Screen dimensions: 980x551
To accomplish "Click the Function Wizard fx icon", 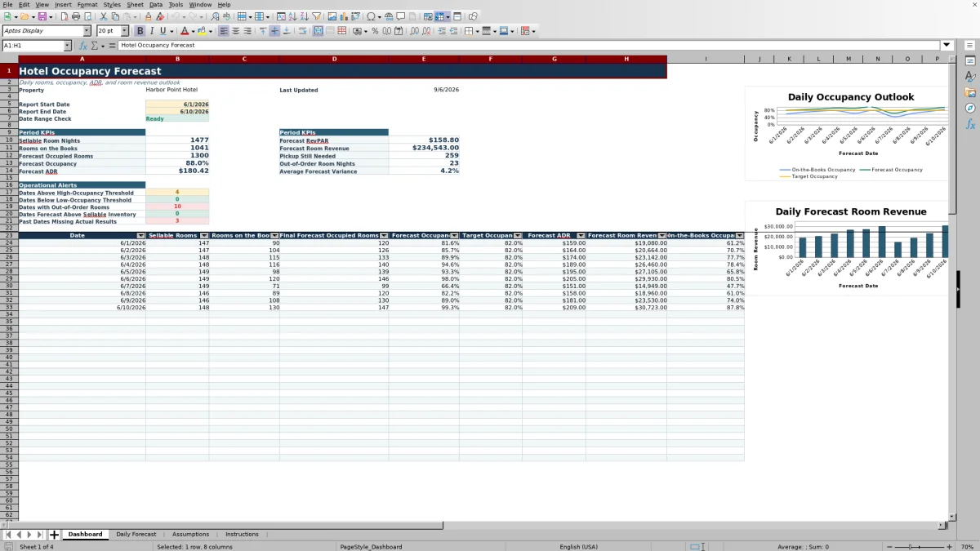I will click(x=83, y=46).
